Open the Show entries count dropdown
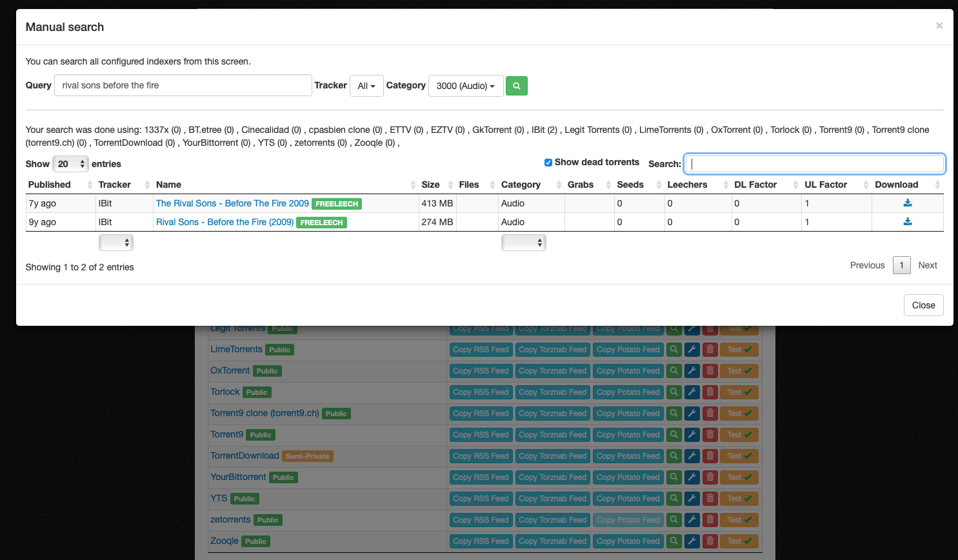This screenshot has width=958, height=560. point(70,164)
